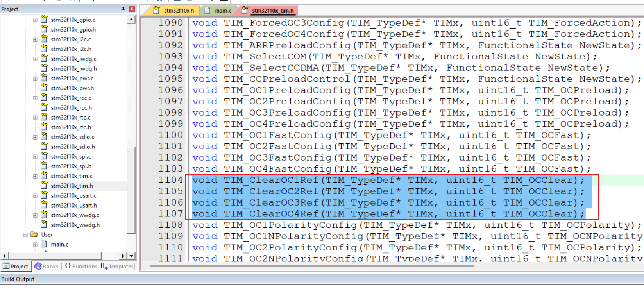The image size is (644, 288).
Task: Expand the stm32f10x_iwdg.c tree node
Action: [x=35, y=59]
